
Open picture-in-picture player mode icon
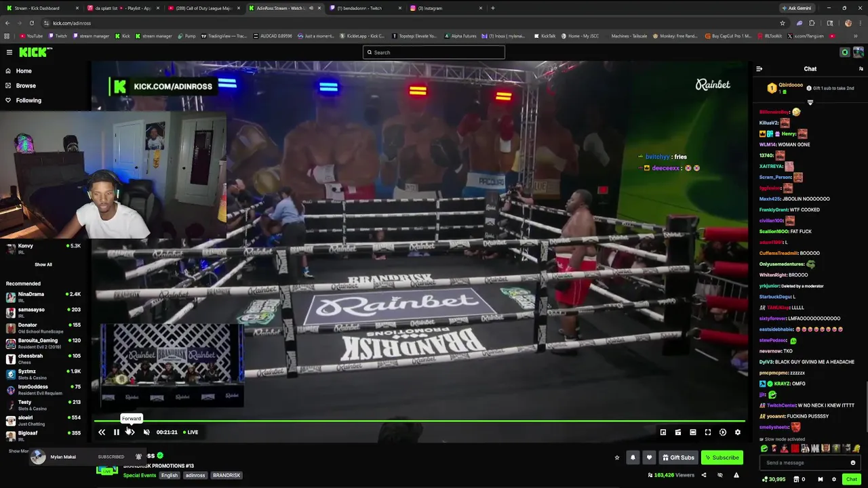click(x=663, y=432)
